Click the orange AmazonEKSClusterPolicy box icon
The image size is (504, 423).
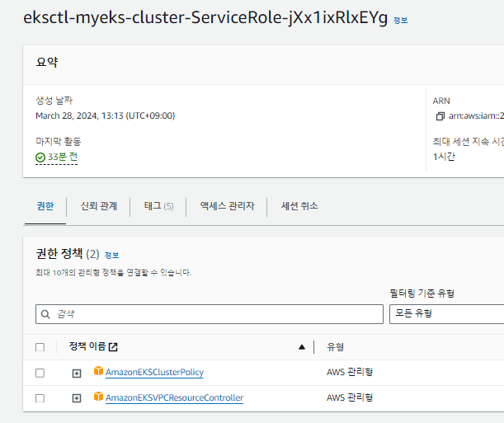point(98,372)
